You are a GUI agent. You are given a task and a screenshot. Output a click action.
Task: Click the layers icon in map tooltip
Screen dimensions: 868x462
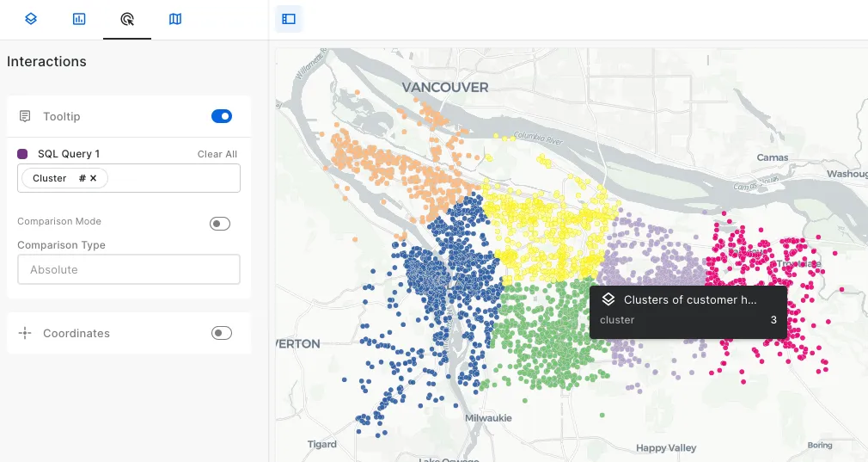(608, 299)
